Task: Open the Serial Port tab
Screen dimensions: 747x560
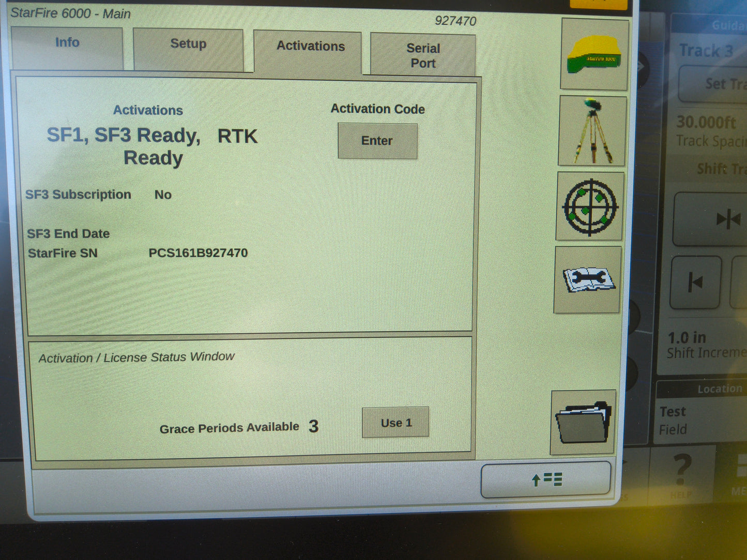Action: coord(423,55)
